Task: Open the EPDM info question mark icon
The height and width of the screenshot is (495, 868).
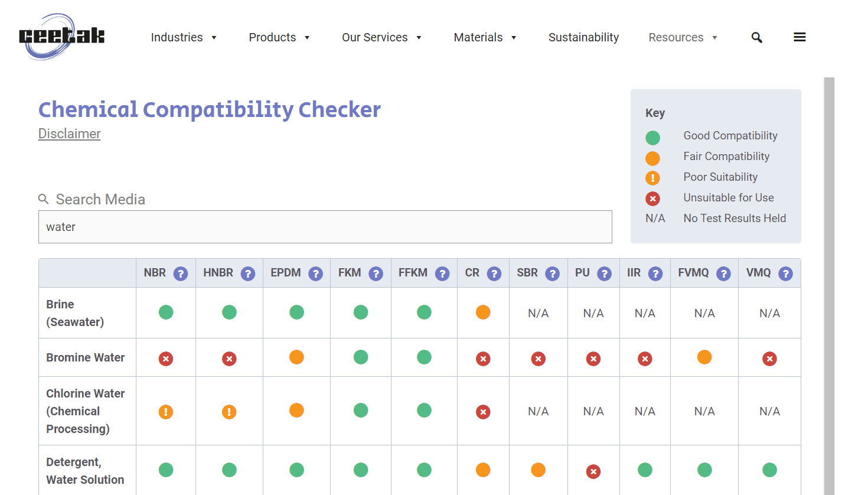Action: coord(316,273)
